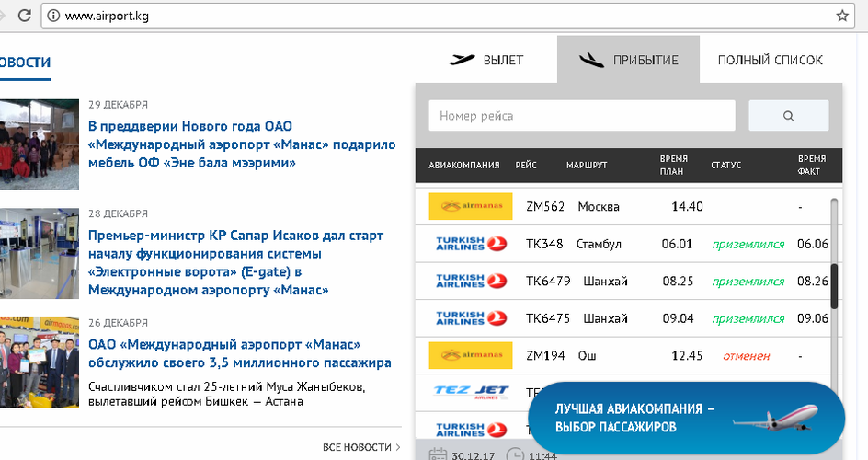Viewport: 868px width, 460px height.
Task: Reload the page with browser refresh icon
Action: pyautogui.click(x=23, y=16)
